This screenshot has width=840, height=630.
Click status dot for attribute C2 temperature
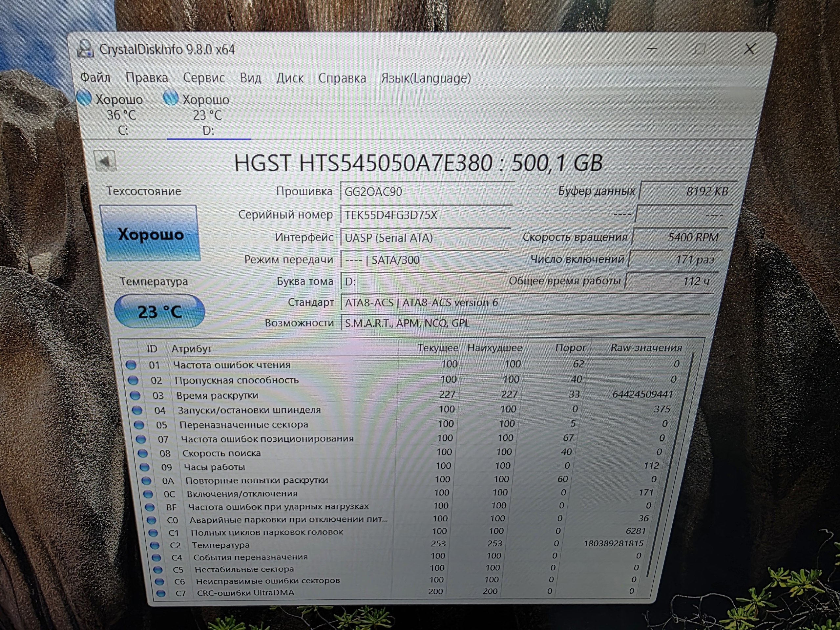(155, 545)
